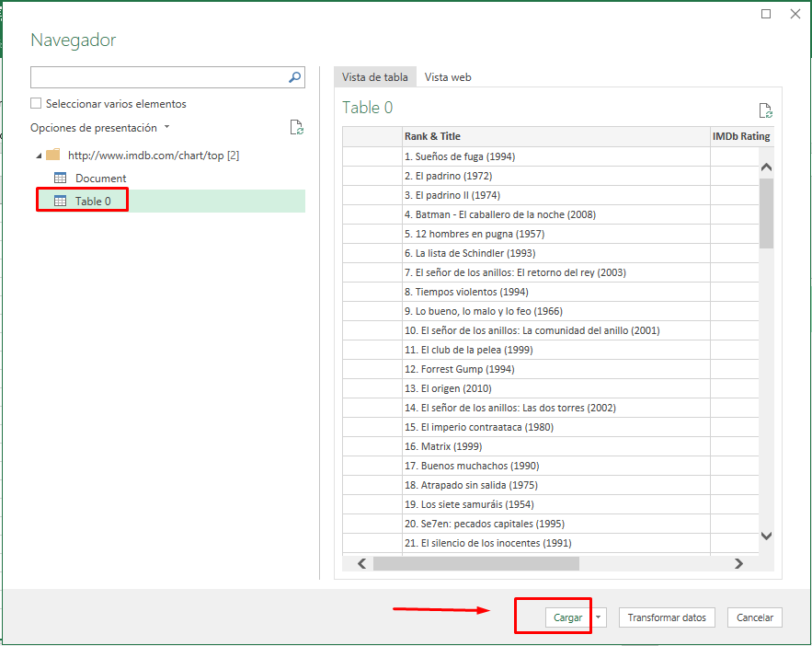812x646 pixels.
Task: Open the Cargar dropdown arrow
Action: point(600,617)
